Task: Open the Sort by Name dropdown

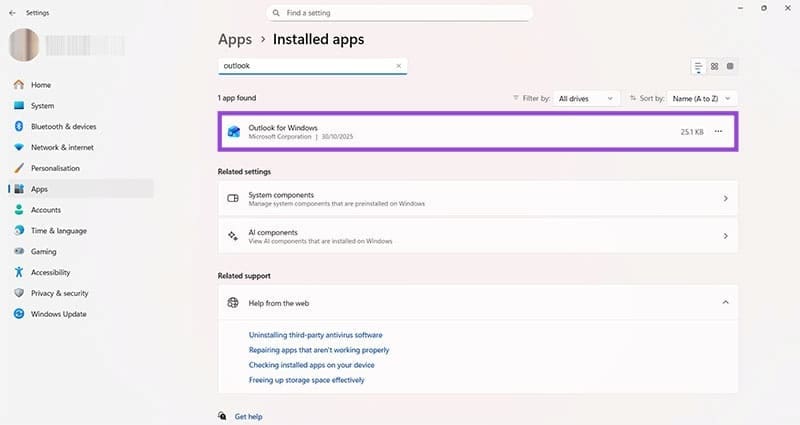Action: click(x=701, y=98)
